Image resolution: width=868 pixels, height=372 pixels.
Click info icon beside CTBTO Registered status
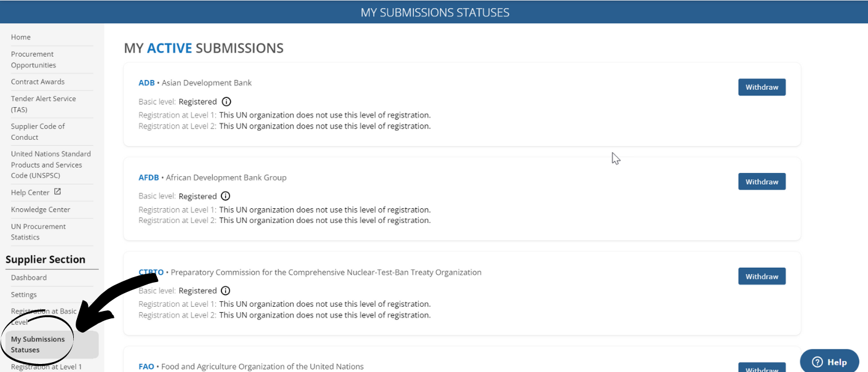(226, 291)
